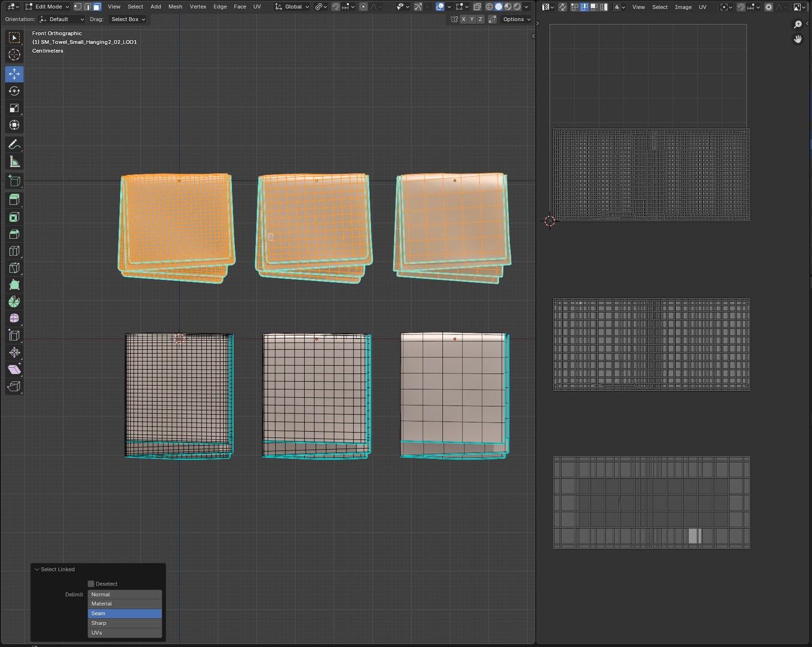Open the Face menu
Viewport: 812px width, 647px height.
pyautogui.click(x=240, y=7)
